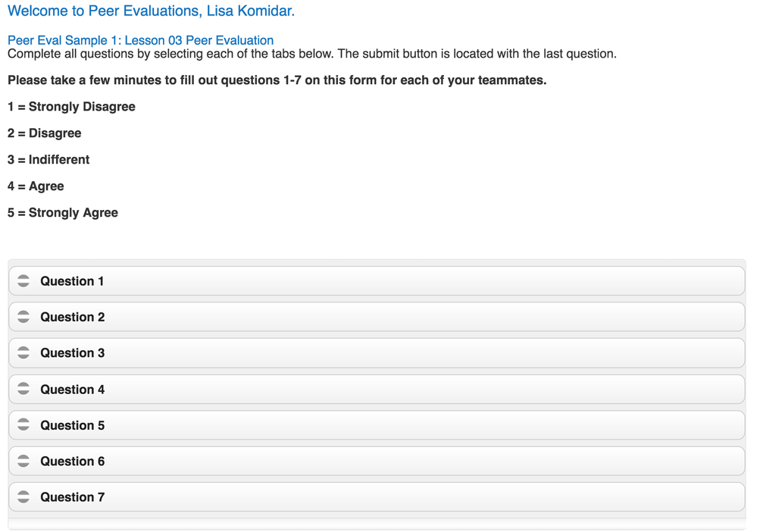Click the round icon beside Question 2
Image resolution: width=757 pixels, height=532 pixels.
(23, 317)
